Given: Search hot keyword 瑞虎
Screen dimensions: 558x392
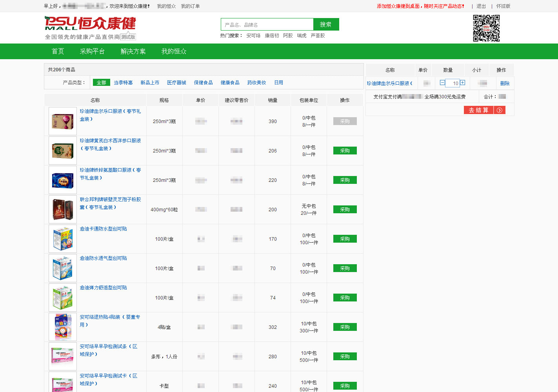Looking at the screenshot, I should [302, 36].
